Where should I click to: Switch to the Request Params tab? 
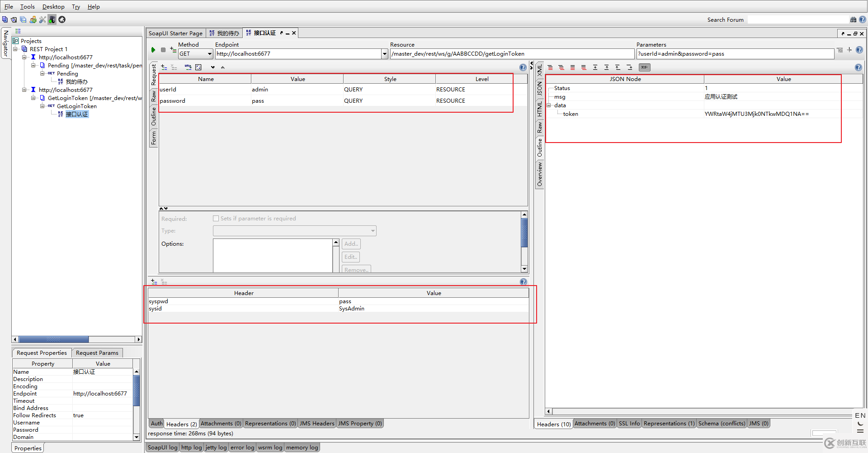97,353
